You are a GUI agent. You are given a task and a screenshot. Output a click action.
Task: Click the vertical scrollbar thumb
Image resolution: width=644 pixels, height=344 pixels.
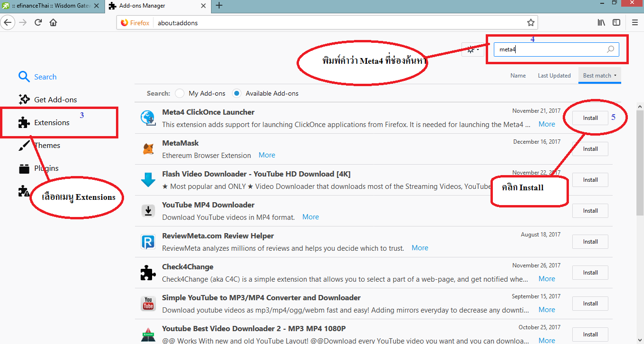point(640,162)
